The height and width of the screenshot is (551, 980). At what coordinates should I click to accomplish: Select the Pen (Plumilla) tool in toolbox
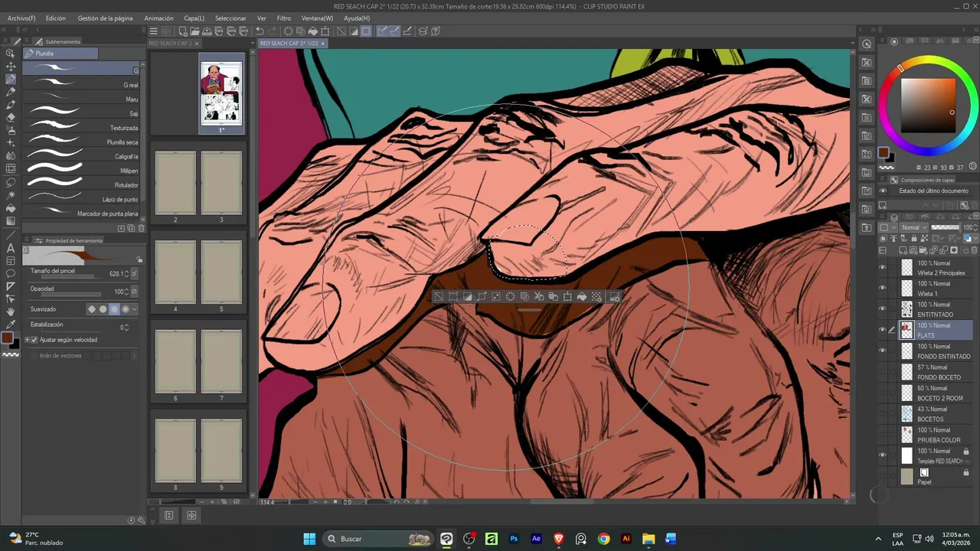[11, 79]
